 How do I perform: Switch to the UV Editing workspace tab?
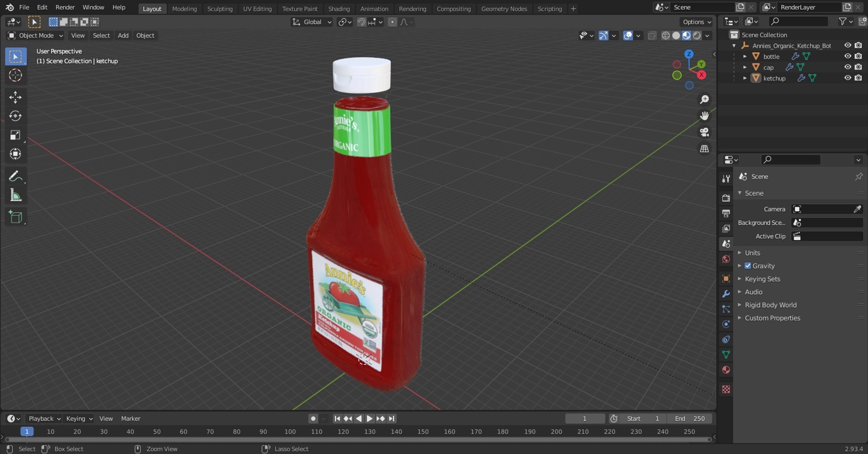tap(257, 9)
